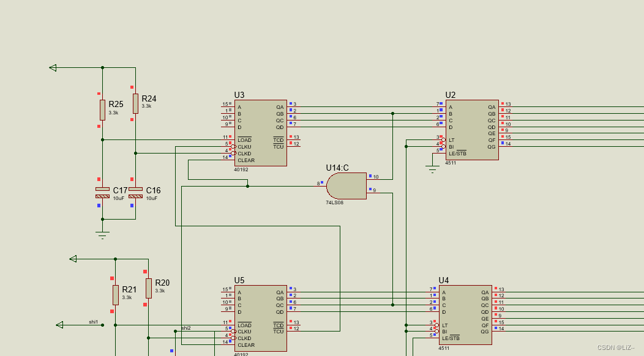The image size is (644, 356).
Task: Click the U3 reference label
Action: click(x=239, y=95)
